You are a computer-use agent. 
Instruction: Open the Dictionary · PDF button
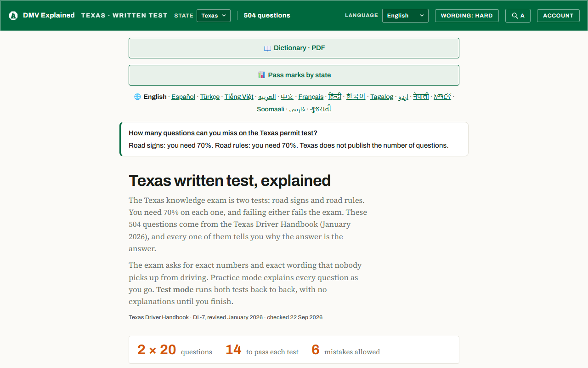[x=294, y=48]
